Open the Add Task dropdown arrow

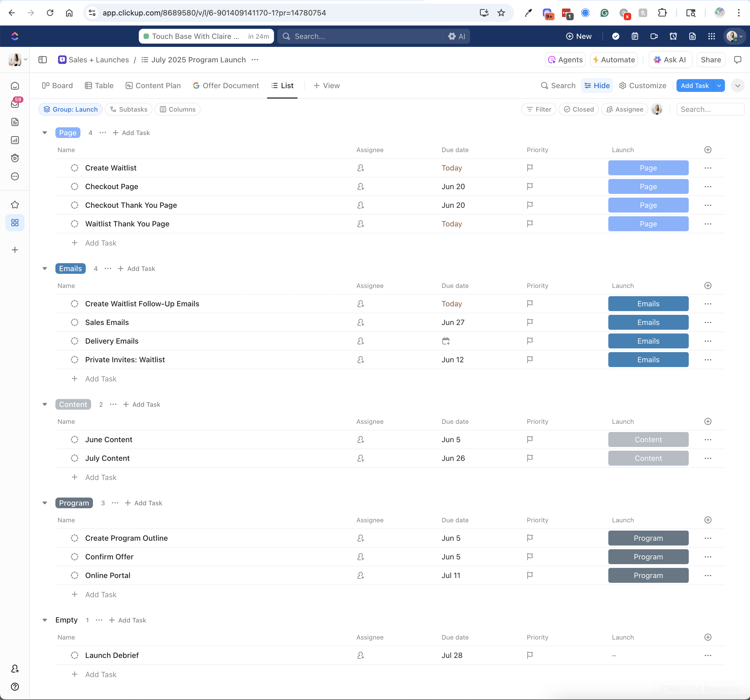point(719,86)
